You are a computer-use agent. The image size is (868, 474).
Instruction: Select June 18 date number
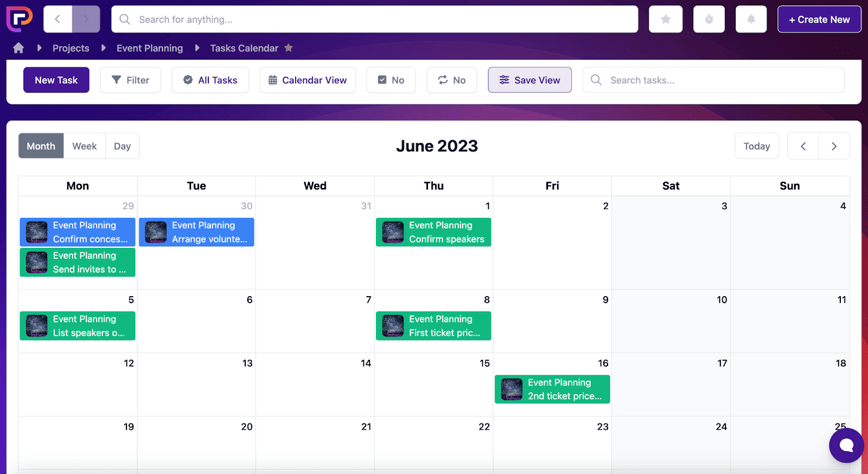coord(841,363)
